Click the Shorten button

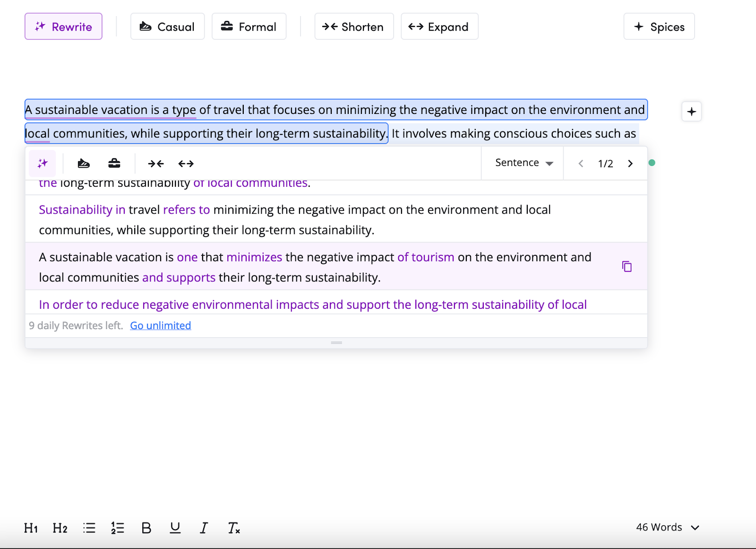354,26
